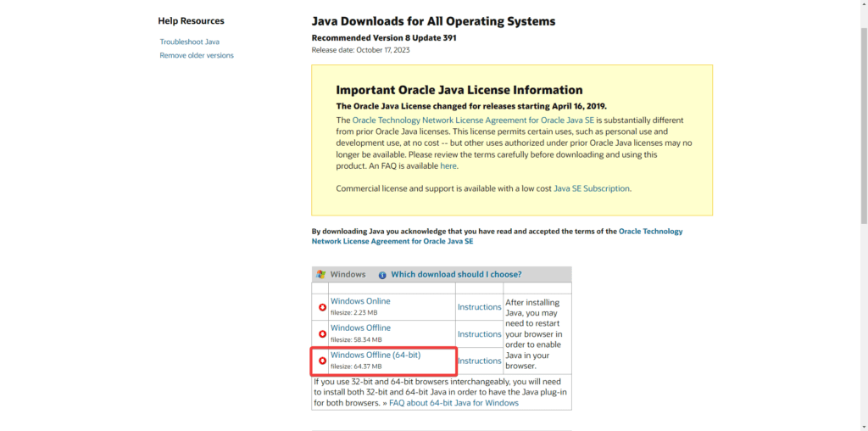Open 'Which download should I choose?' link
The width and height of the screenshot is (868, 431).
456,275
